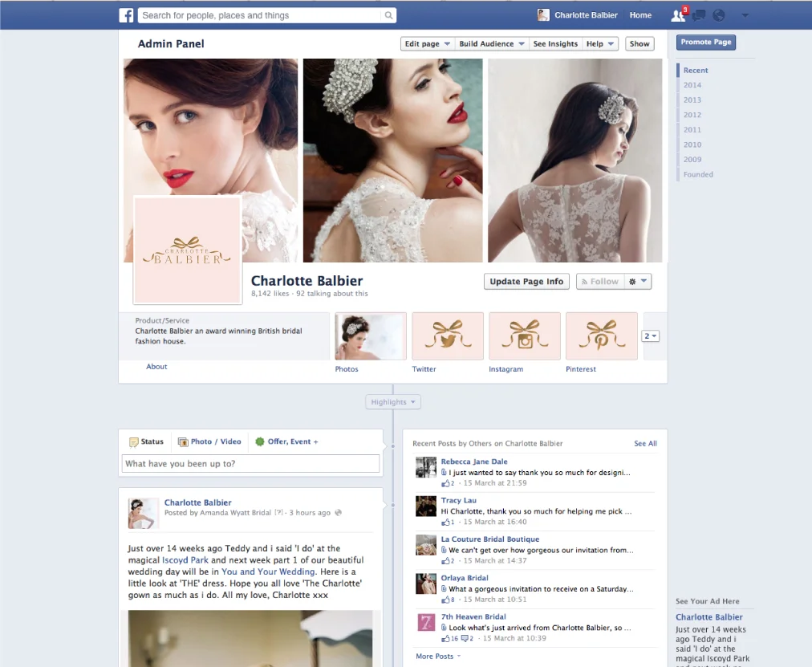Click Update Page Info button
Viewport: 812px width, 667px height.
coord(526,282)
